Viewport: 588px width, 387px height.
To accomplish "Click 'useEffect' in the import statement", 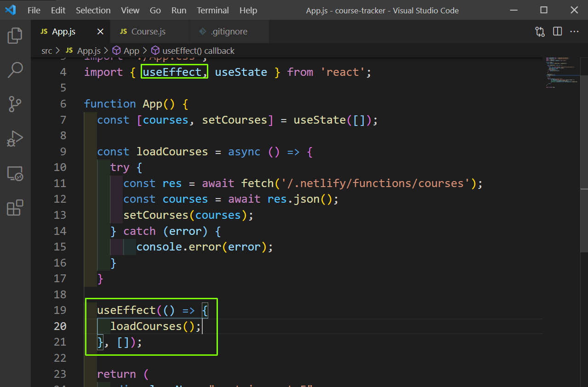I will pos(172,72).
